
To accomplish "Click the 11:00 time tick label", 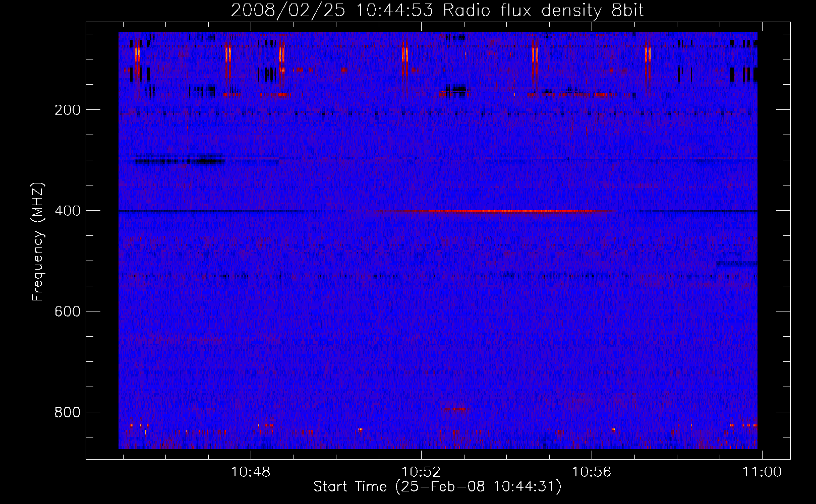I will coord(762,472).
